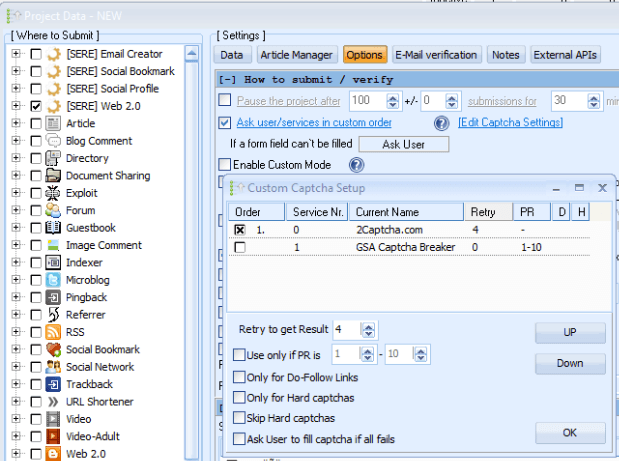Click the Exploit bug icon
The width and height of the screenshot is (619, 461).
pos(53,193)
